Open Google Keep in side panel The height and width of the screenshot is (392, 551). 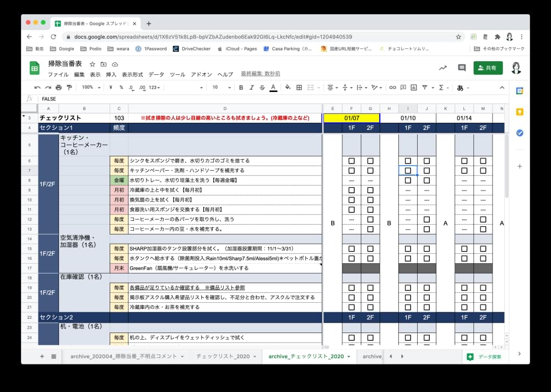(520, 112)
